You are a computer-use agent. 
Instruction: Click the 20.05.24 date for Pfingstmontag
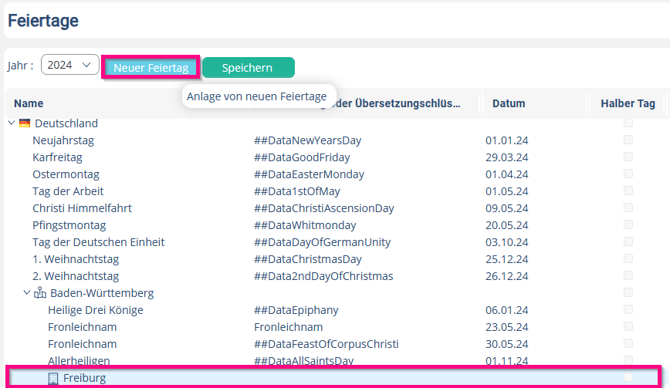click(x=507, y=225)
